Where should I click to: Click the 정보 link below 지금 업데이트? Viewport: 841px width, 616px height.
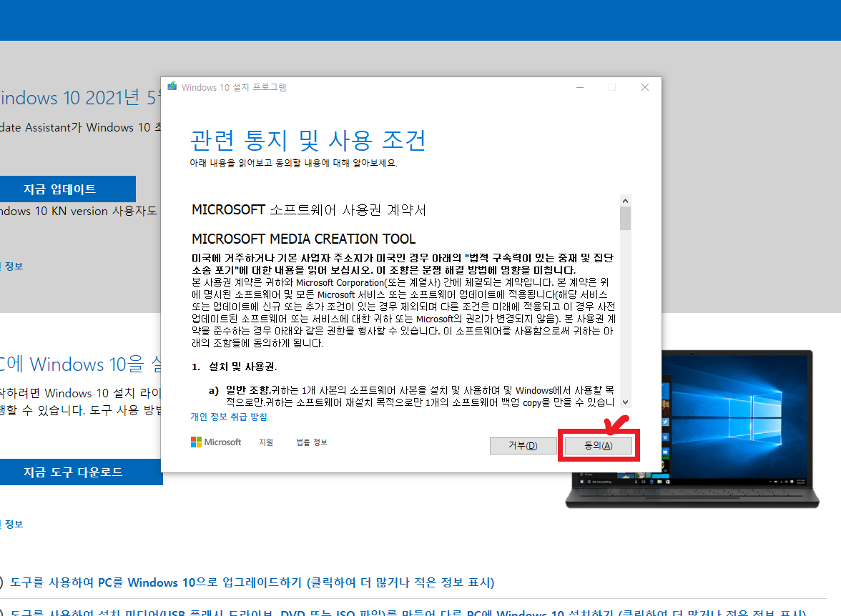(14, 267)
